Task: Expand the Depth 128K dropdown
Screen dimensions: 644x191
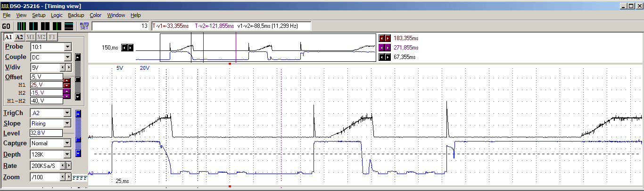Action: point(68,154)
